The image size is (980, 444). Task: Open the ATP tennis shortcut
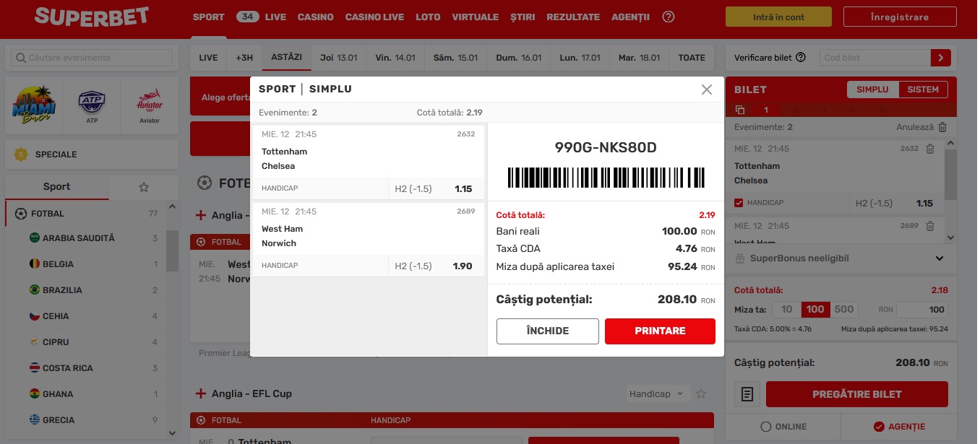[92, 106]
